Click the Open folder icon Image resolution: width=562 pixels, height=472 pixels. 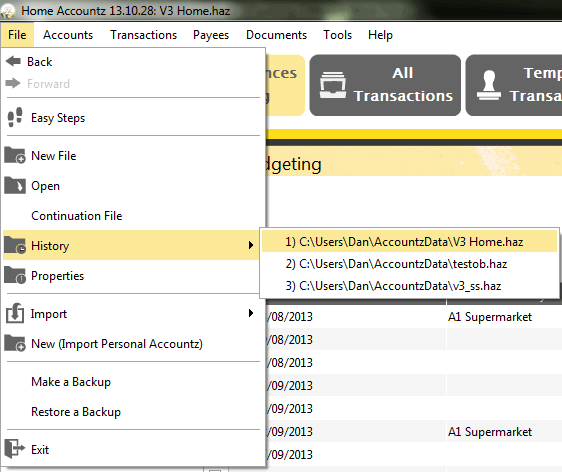tap(15, 185)
